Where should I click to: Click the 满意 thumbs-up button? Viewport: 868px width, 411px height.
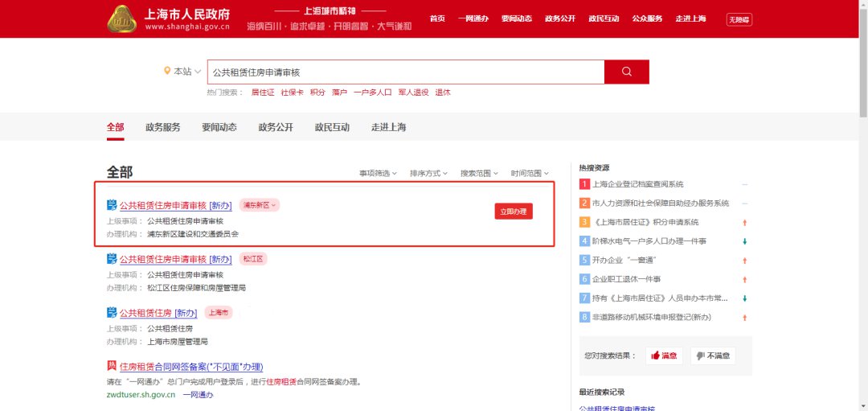[x=664, y=356]
